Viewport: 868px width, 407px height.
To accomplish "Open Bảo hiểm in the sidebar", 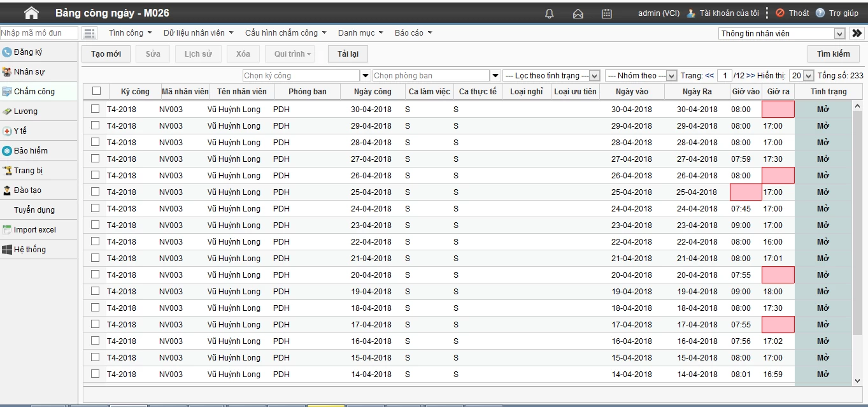I will coord(38,151).
